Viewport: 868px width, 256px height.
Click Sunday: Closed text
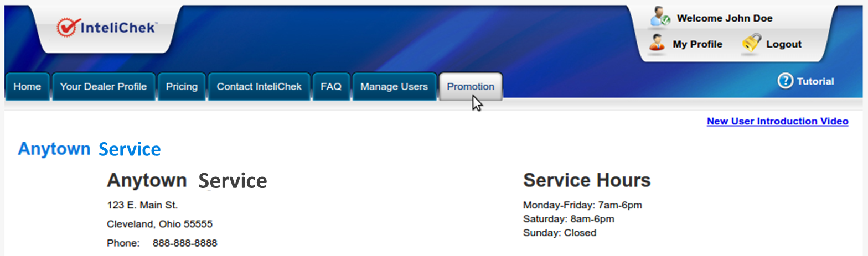pos(560,233)
